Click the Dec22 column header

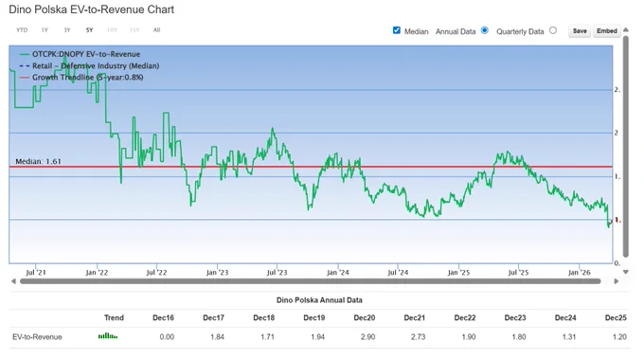point(465,317)
